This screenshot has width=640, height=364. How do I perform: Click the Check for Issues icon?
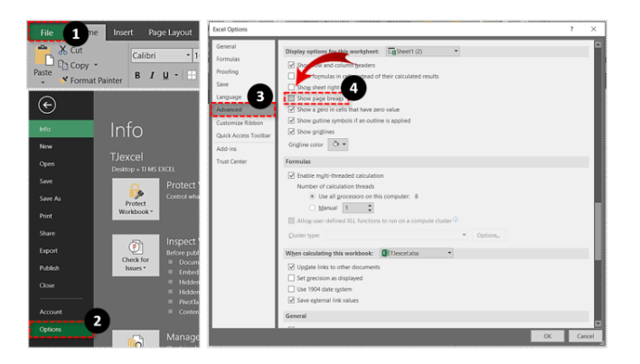point(136,247)
